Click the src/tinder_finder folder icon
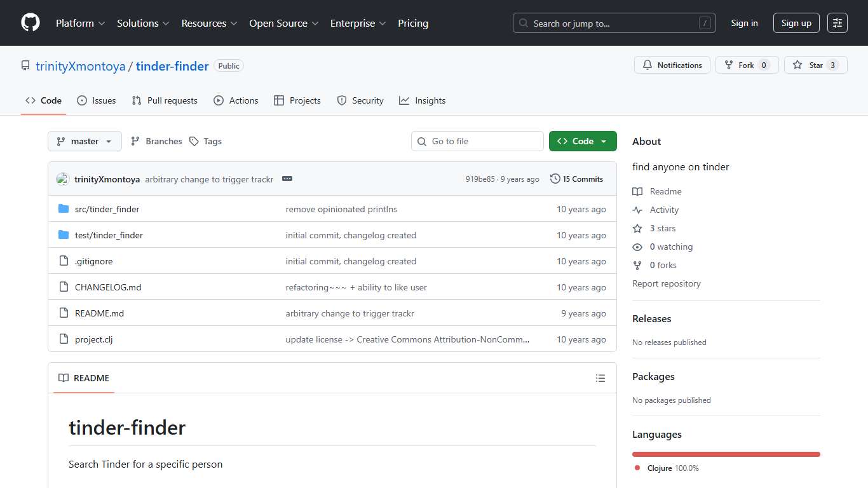Viewport: 868px width, 488px height. [64, 209]
